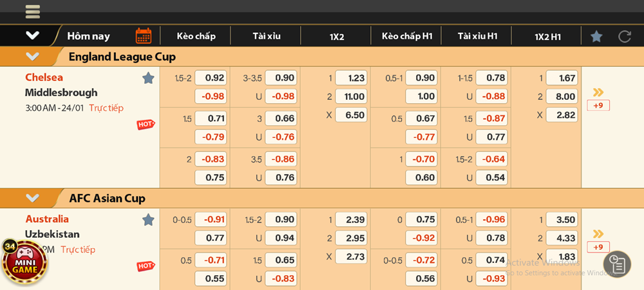Open the calendar date picker icon
Viewport: 644px width, 290px height.
tap(144, 36)
